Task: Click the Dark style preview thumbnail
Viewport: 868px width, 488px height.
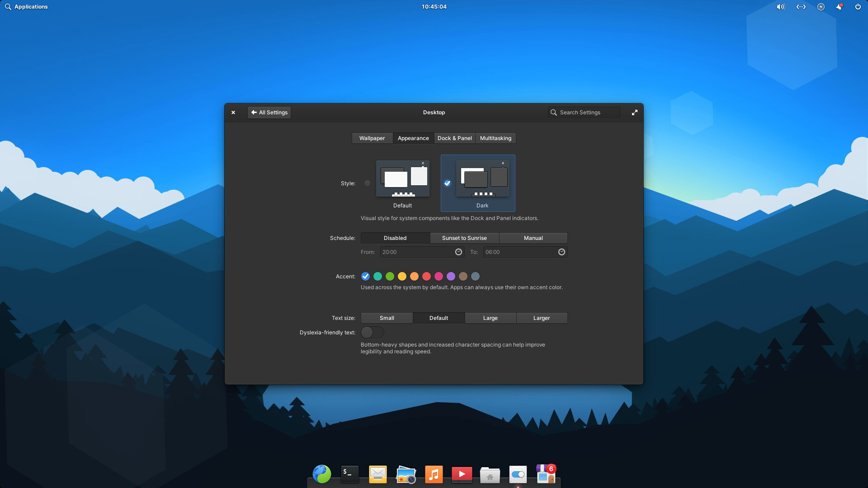Action: [x=482, y=178]
